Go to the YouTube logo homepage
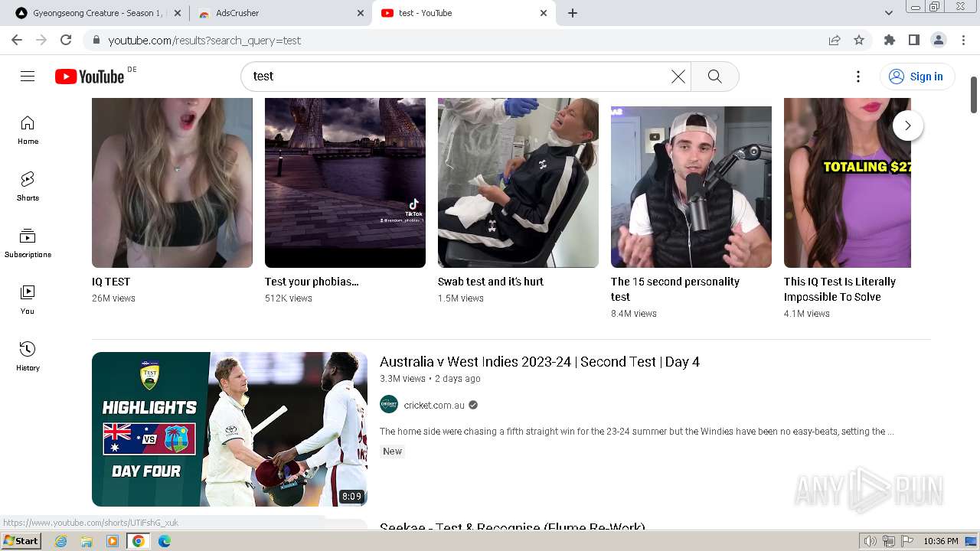The image size is (980, 551). tap(90, 76)
